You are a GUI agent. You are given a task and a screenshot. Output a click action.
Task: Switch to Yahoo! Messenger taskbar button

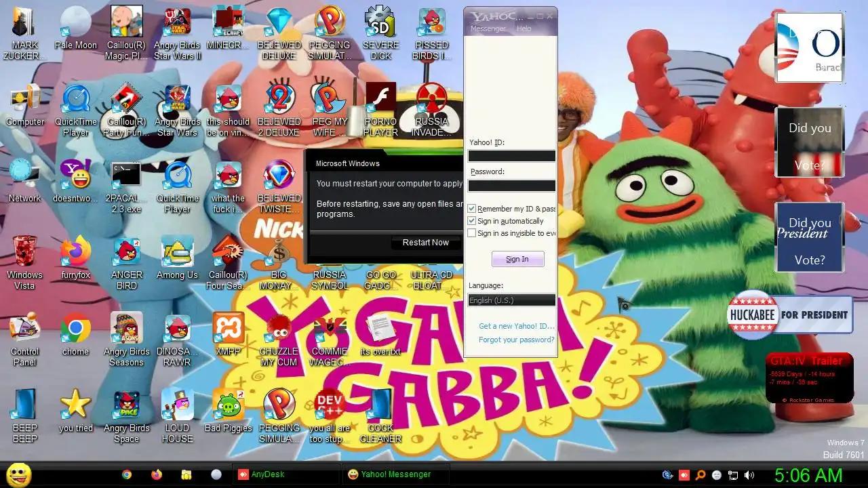396,474
